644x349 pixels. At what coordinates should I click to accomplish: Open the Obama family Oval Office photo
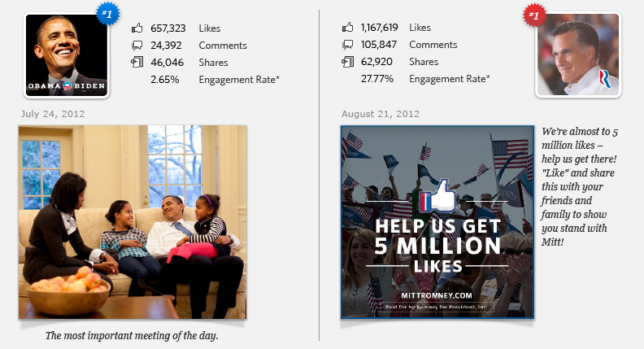tap(133, 221)
